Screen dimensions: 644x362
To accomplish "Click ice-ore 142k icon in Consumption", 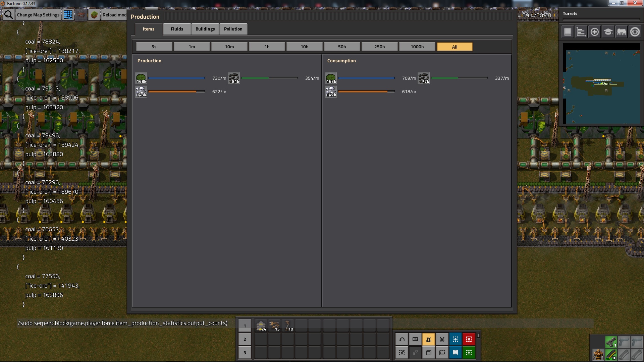I will 331,92.
